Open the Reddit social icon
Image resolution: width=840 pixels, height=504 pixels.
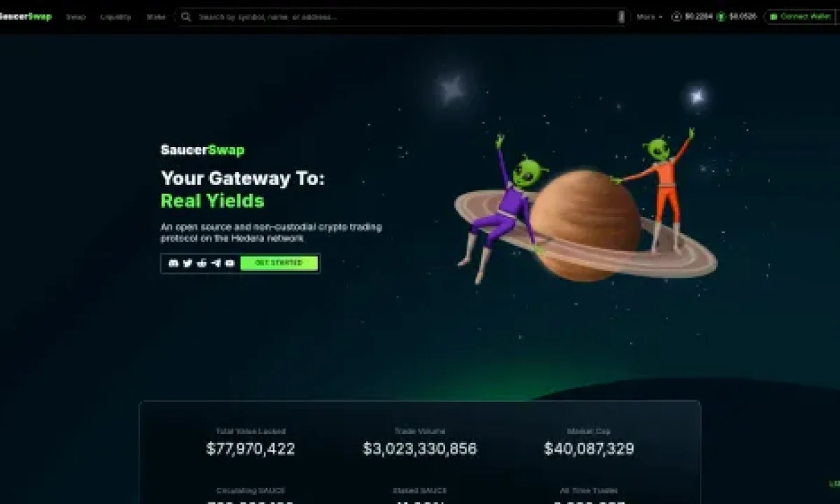point(202,263)
